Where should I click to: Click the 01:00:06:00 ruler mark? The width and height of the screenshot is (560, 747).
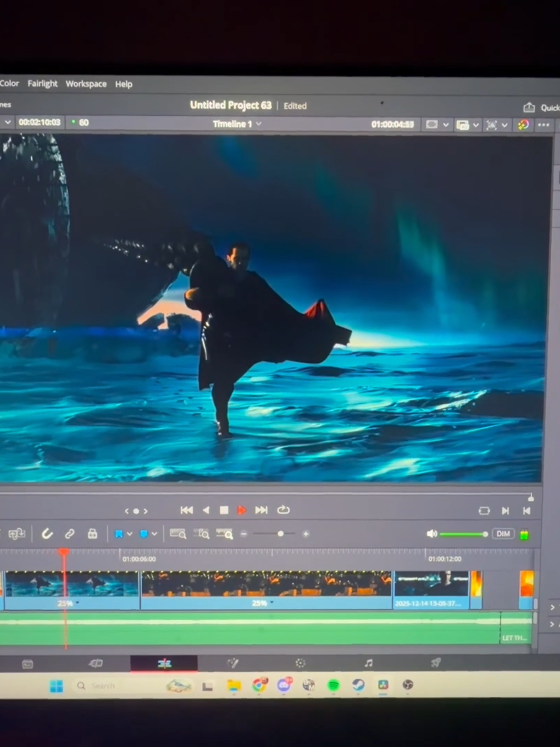[x=139, y=559]
